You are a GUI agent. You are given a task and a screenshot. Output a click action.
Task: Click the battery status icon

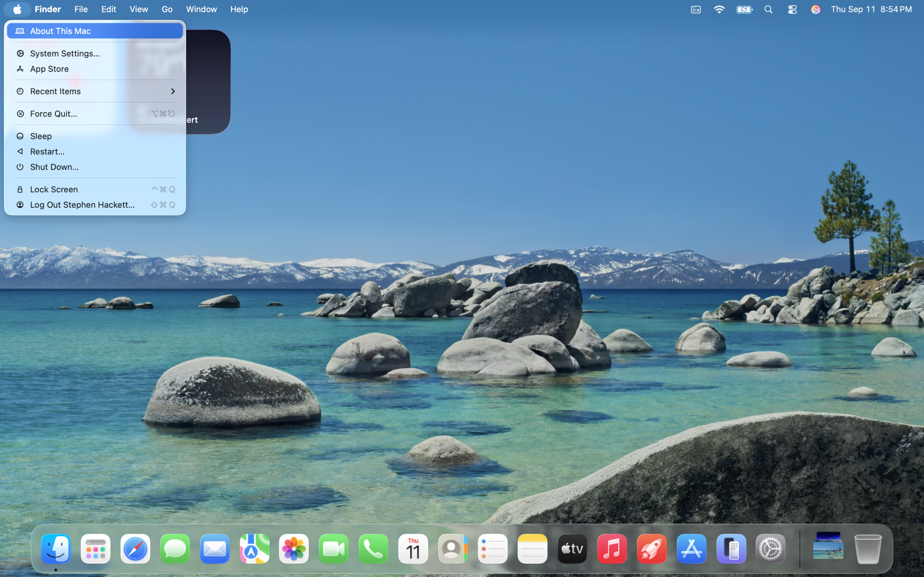[x=744, y=9]
